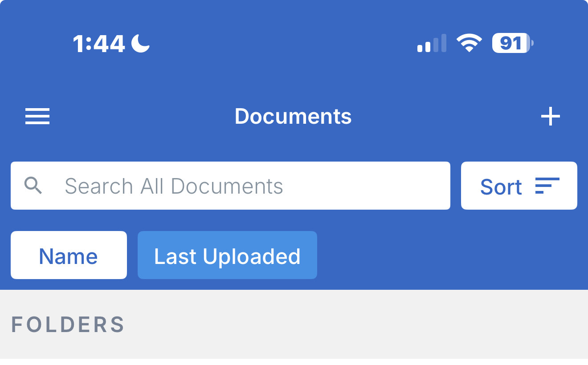Screen dimensions: 588x365
Task: Tap the 1:44 clock in status bar
Action: 99,44
